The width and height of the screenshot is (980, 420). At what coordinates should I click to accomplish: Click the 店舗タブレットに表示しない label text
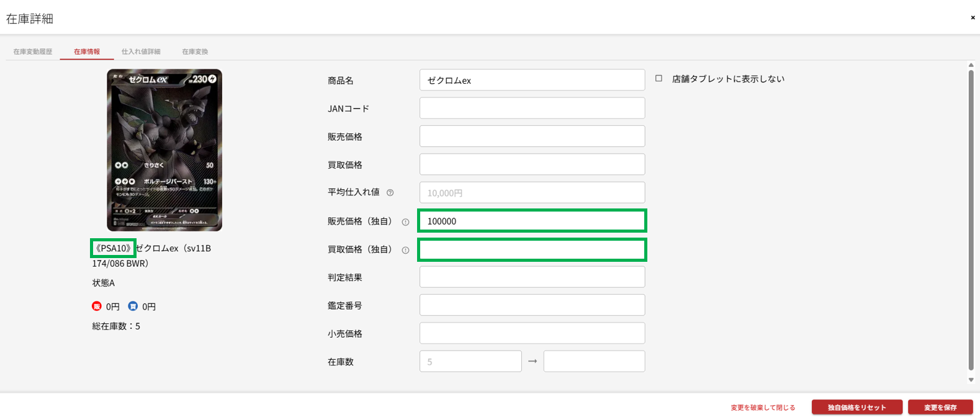tap(729, 79)
